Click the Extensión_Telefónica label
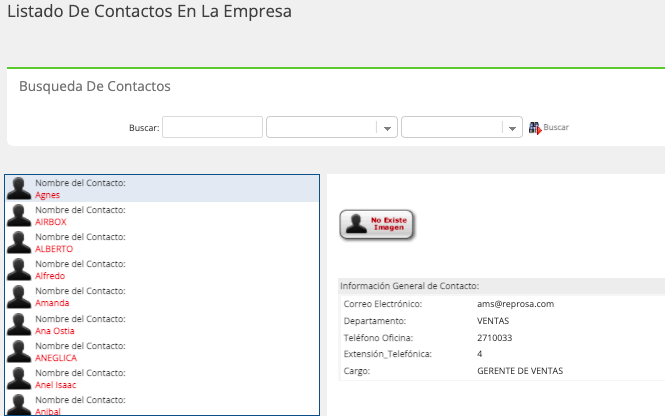The height and width of the screenshot is (416, 665). coord(388,354)
